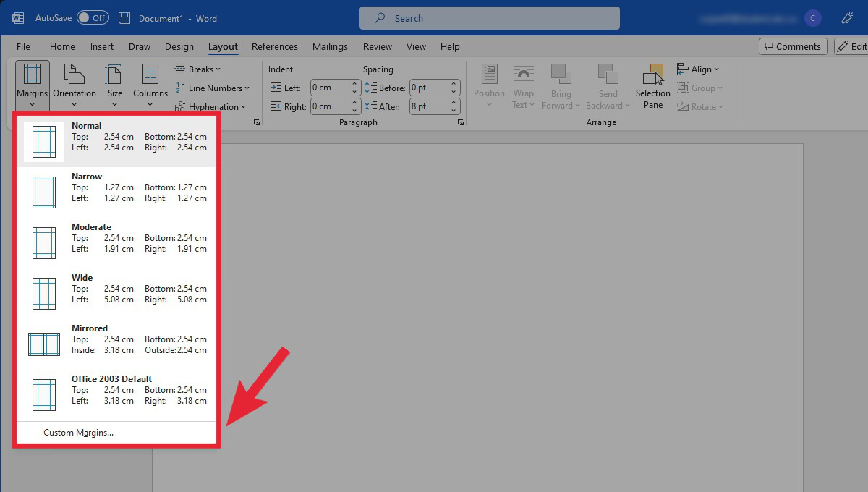Select the Orientation icon
Image resolution: width=868 pixels, height=492 pixels.
pos(74,85)
